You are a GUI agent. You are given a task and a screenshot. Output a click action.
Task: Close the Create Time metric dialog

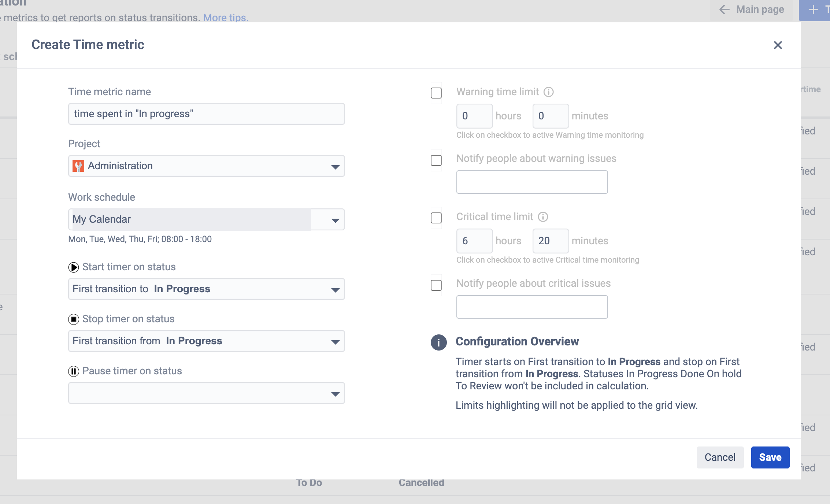(778, 45)
